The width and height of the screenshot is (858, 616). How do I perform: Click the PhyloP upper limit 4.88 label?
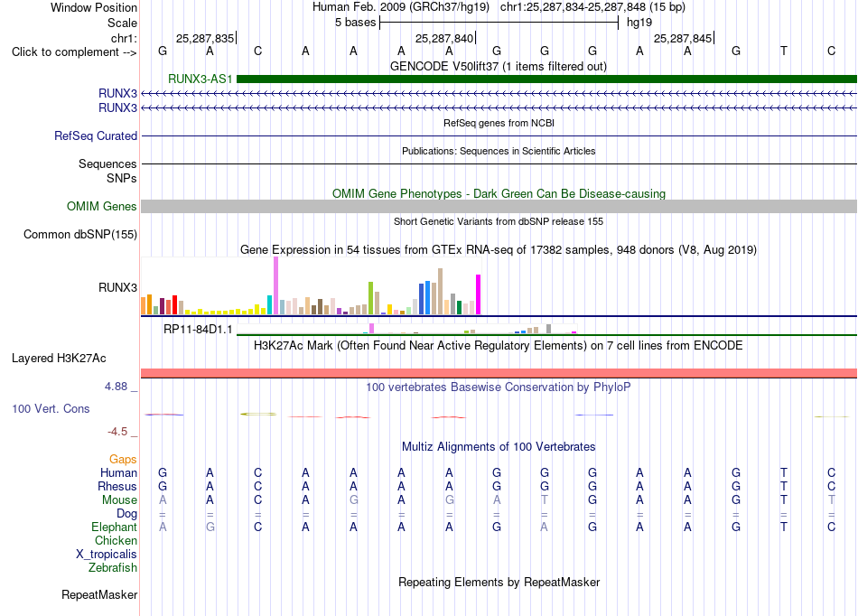(x=116, y=387)
